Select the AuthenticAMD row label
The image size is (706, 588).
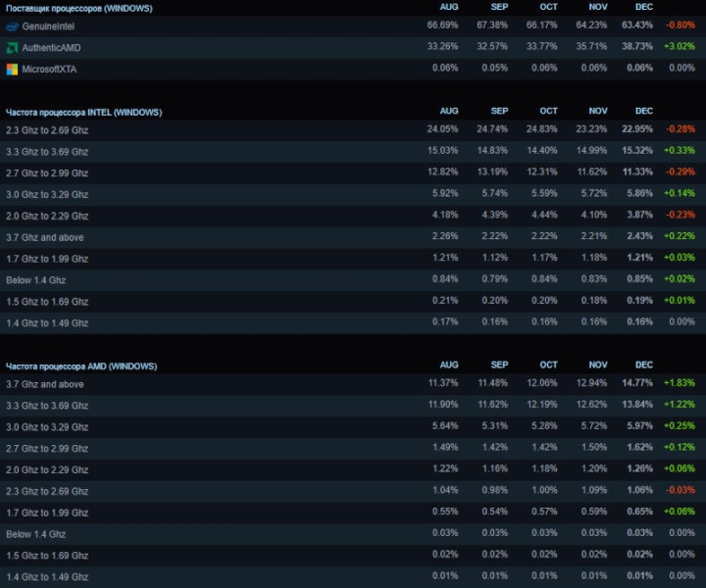click(x=51, y=48)
